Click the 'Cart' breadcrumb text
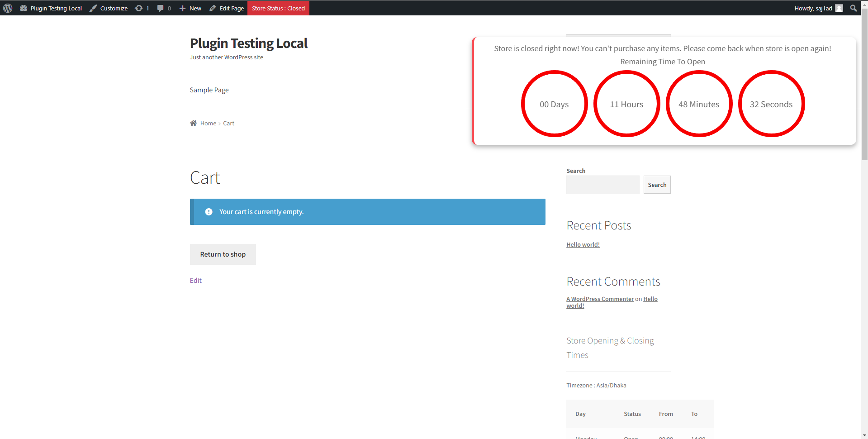This screenshot has height=439, width=868. (229, 123)
